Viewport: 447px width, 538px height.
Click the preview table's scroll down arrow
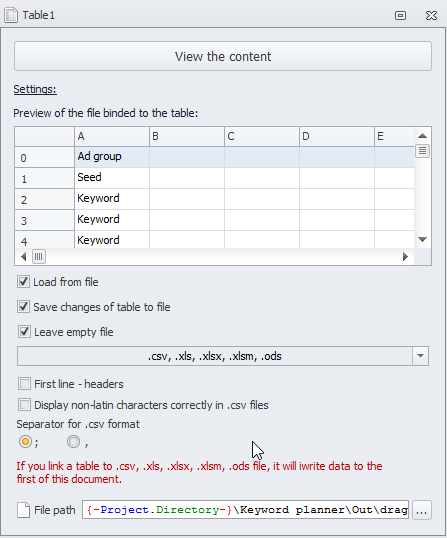coord(422,239)
